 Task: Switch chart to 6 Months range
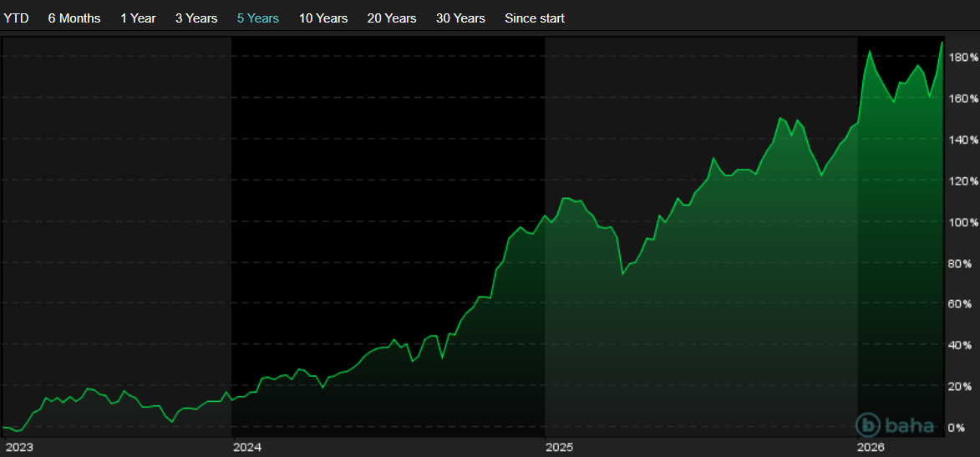74,18
